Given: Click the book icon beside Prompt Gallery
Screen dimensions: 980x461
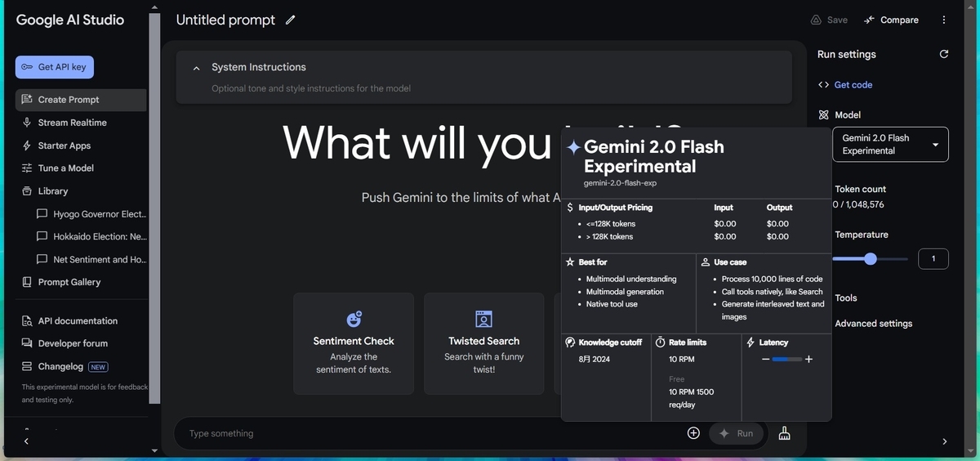Looking at the screenshot, I should (27, 282).
